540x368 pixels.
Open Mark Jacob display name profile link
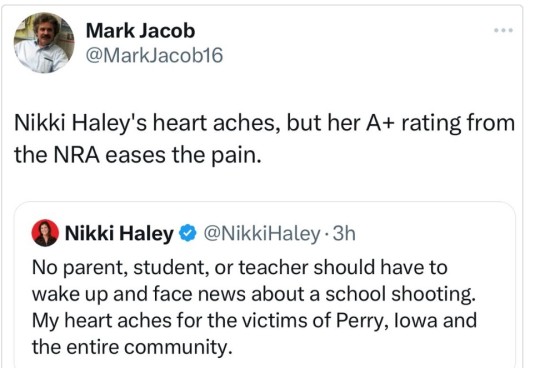pyautogui.click(x=141, y=31)
